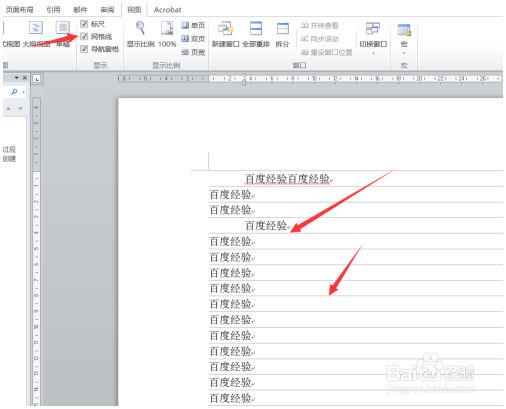The image size is (506, 409).
Task: Set zoom to 100%
Action: (x=167, y=35)
